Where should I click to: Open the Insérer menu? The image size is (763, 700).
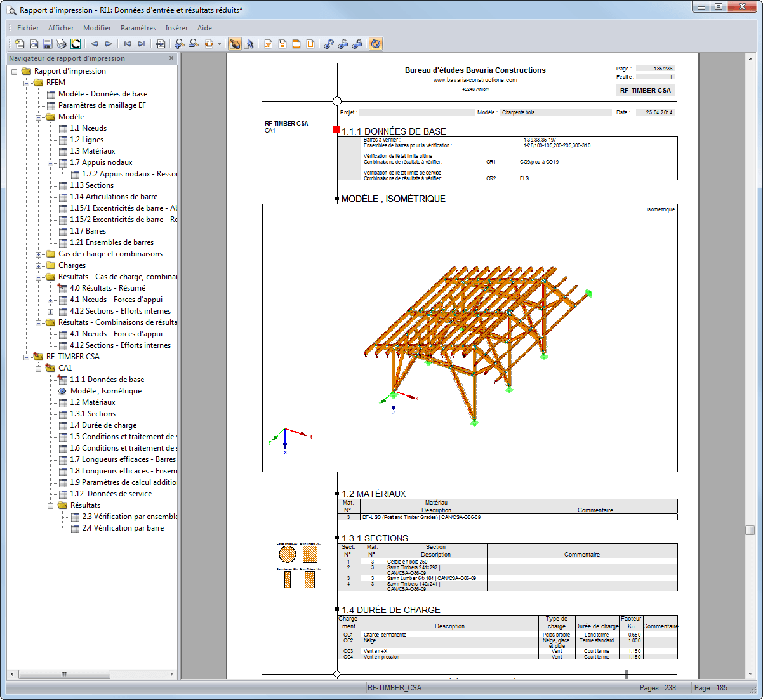tap(176, 28)
